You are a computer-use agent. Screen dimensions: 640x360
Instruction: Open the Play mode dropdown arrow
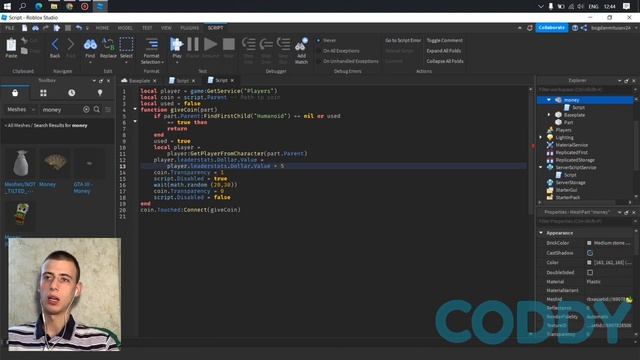pos(177,62)
